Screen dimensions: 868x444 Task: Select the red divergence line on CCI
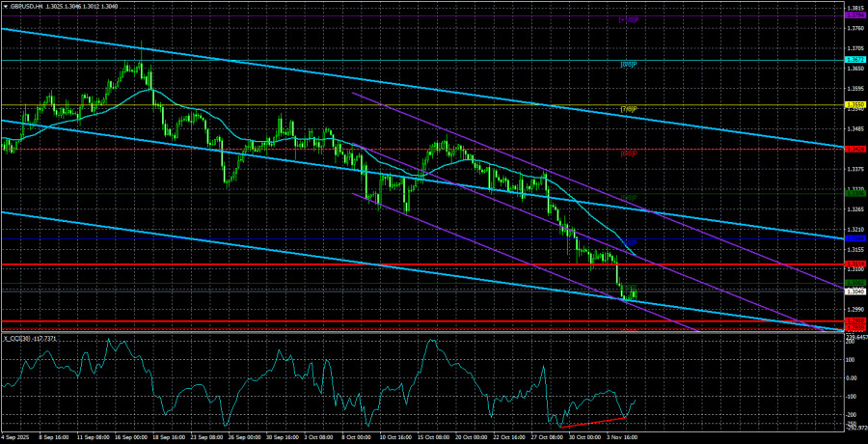click(592, 422)
